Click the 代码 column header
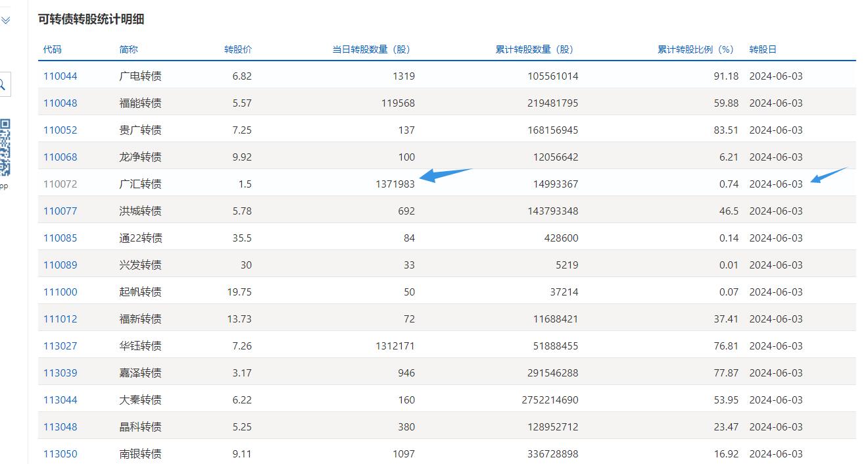 click(53, 49)
